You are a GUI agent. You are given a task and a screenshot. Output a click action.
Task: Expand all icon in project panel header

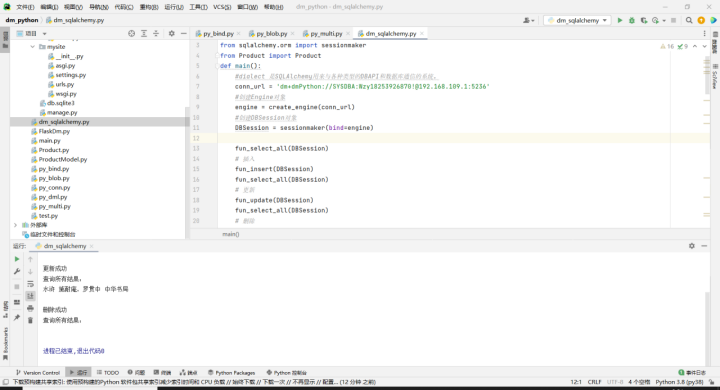(144, 34)
